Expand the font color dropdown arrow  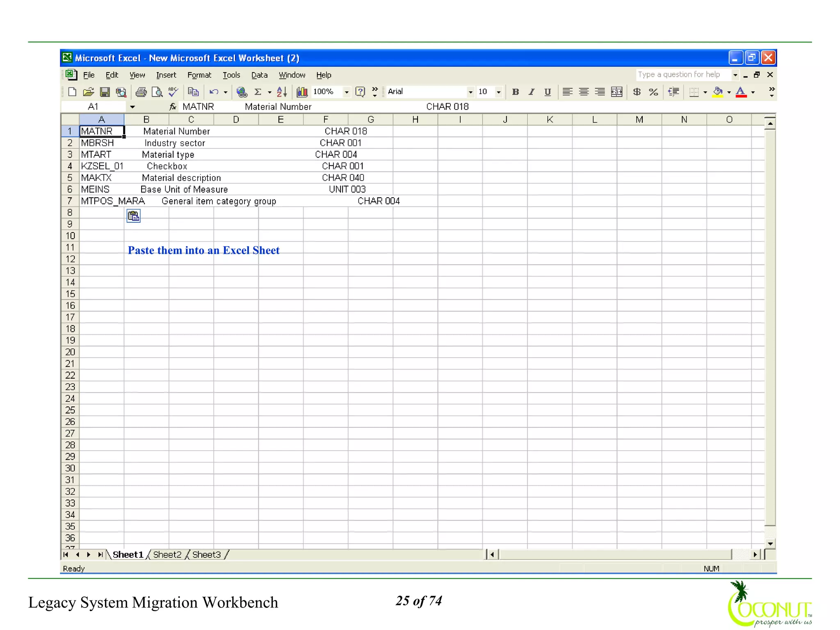(753, 92)
